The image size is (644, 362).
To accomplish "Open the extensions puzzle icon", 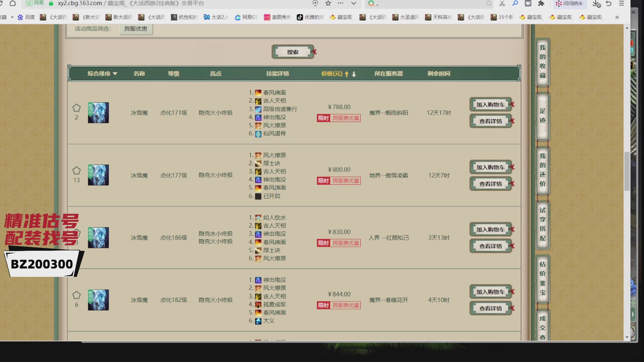I will [541, 3].
